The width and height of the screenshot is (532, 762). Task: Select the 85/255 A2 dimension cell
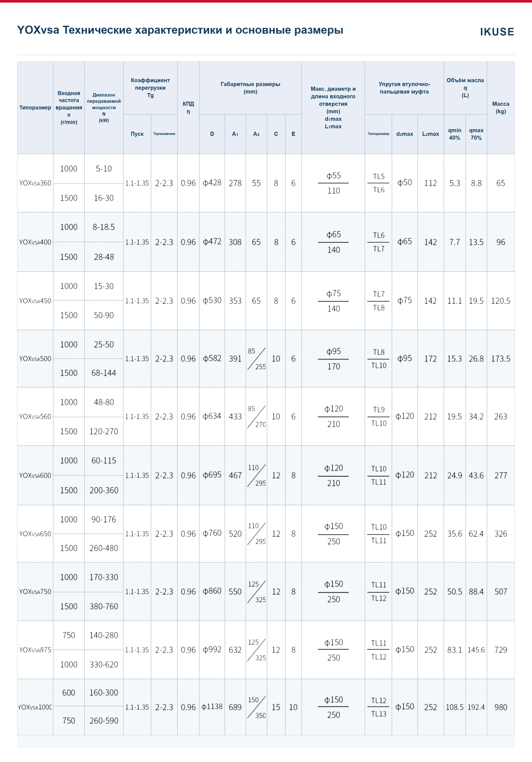coord(256,359)
